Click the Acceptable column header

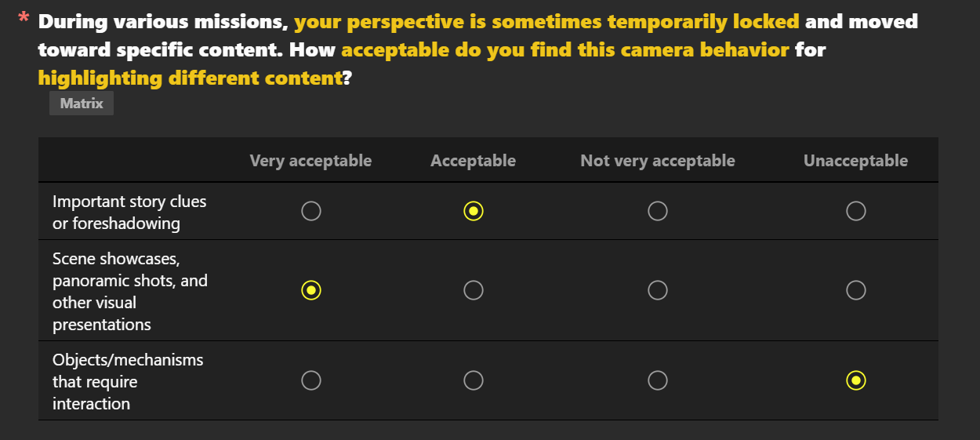[x=474, y=161]
